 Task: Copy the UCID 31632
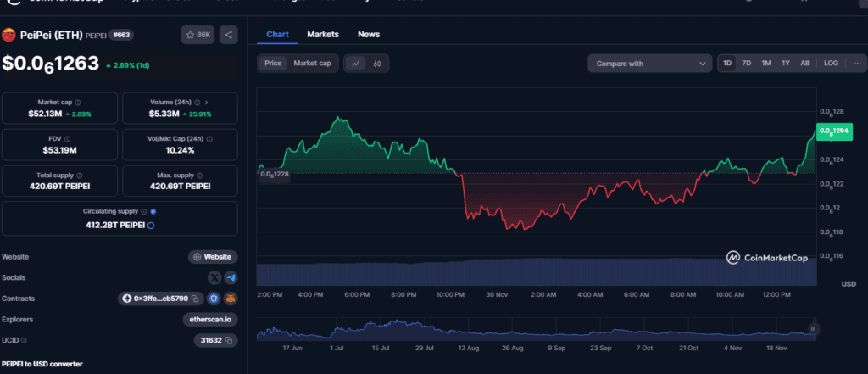tap(228, 340)
